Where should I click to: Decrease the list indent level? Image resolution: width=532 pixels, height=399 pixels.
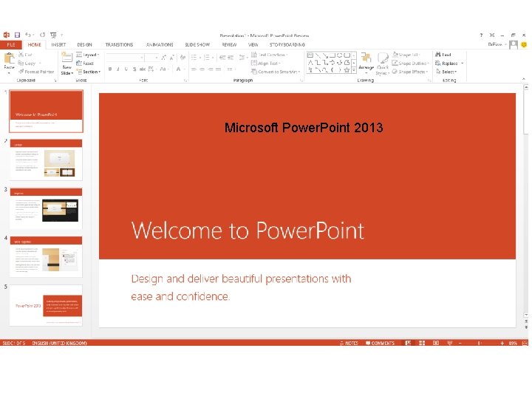pos(222,58)
